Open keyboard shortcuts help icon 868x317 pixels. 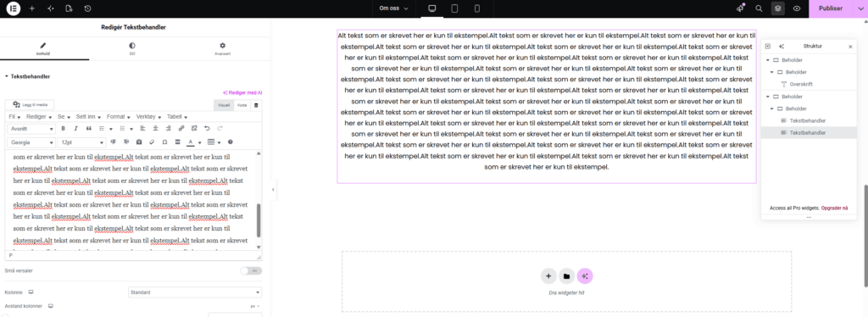click(x=231, y=142)
